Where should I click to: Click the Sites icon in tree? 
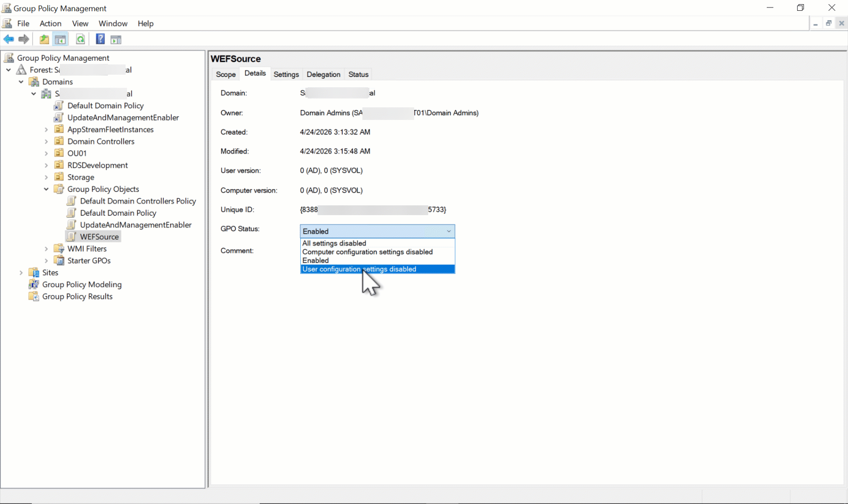click(x=34, y=273)
